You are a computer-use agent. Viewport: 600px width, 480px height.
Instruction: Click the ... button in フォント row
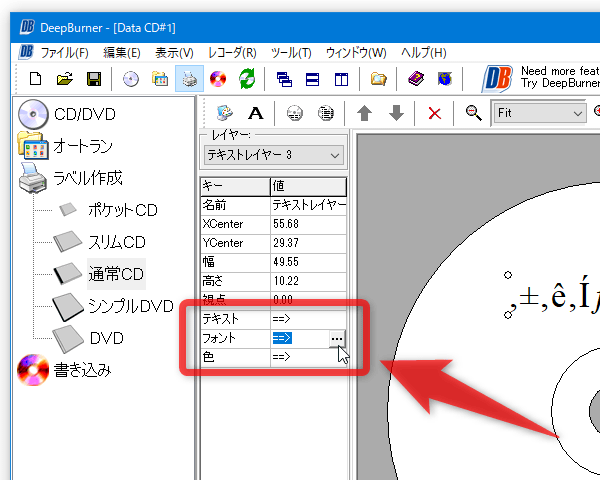pyautogui.click(x=336, y=339)
